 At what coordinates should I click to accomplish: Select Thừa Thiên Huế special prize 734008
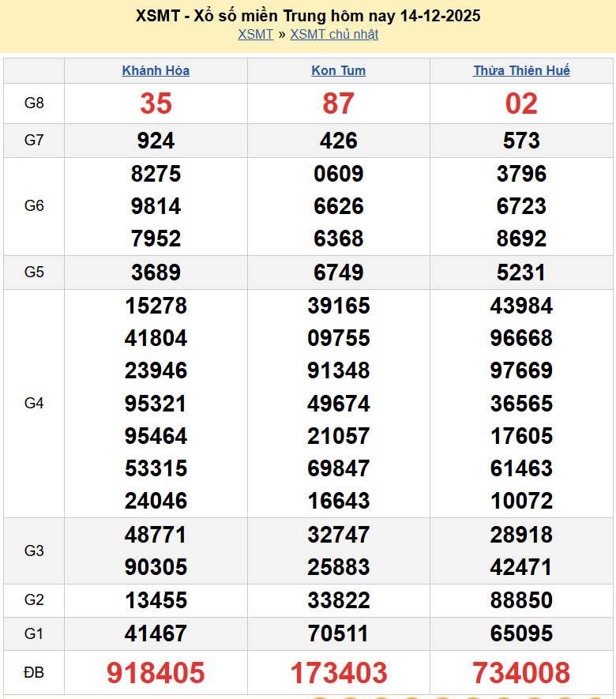(x=521, y=673)
